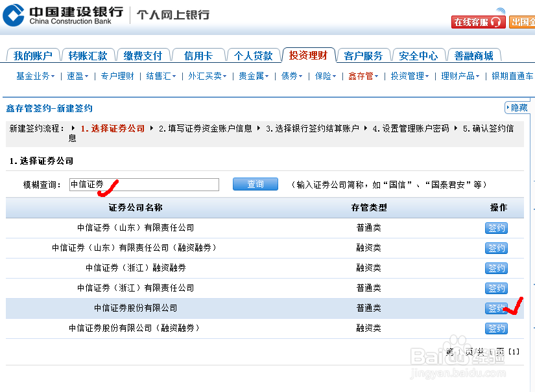
Task: Click the 操作 column header
Action: point(499,207)
